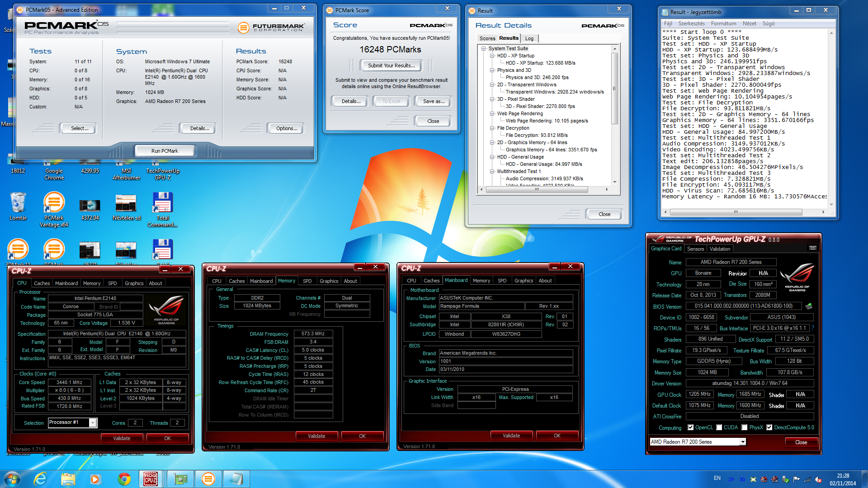The width and height of the screenshot is (868, 488).
Task: Click the Windows Start orb
Action: 12,479
